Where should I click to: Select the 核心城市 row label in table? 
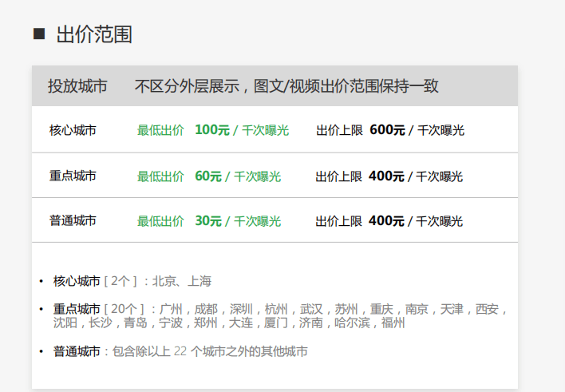[x=73, y=130]
